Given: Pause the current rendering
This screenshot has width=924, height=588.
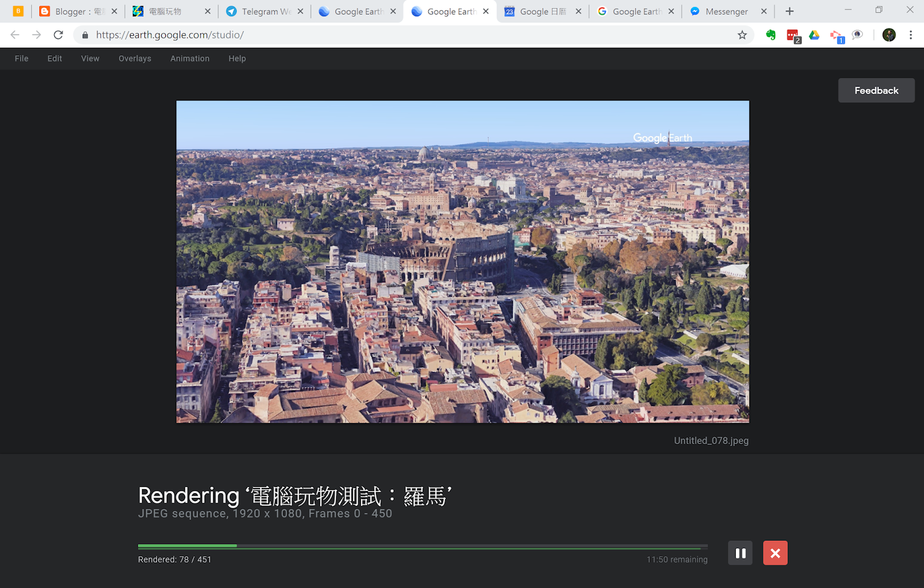Looking at the screenshot, I should 740,553.
